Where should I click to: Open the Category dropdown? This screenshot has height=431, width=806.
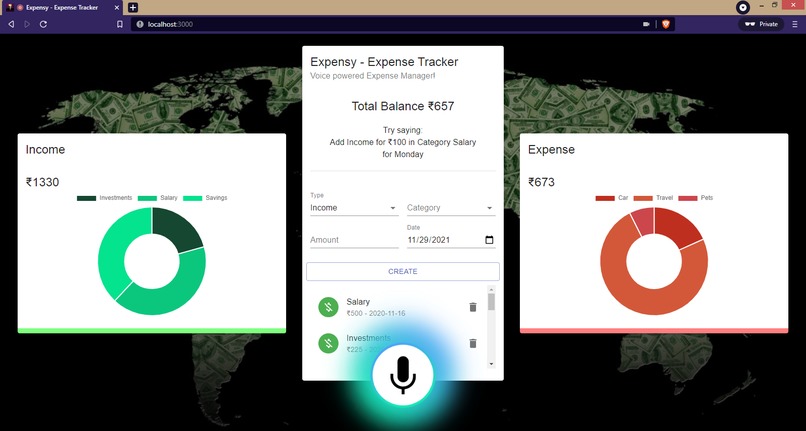click(451, 208)
